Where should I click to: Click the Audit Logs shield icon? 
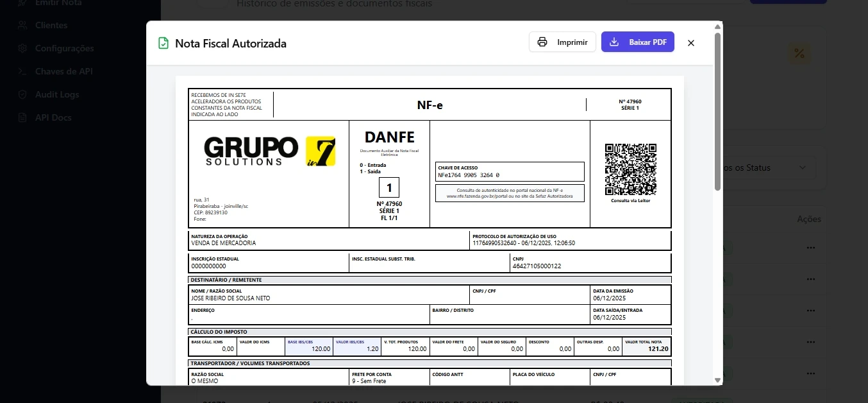[23, 95]
